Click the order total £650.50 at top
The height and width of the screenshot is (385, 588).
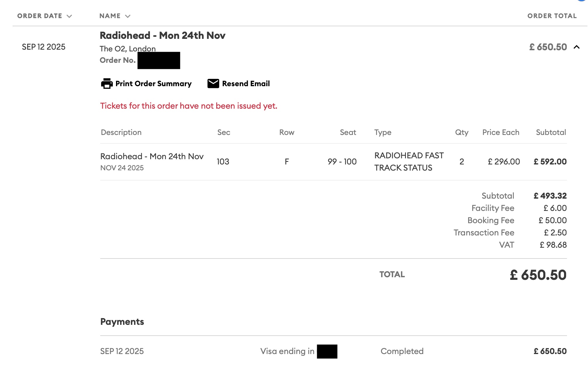click(x=548, y=47)
